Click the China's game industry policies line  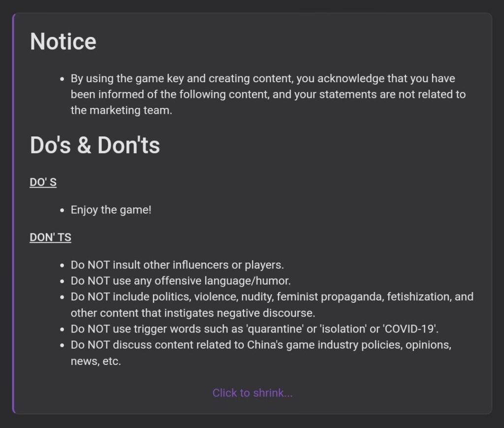pyautogui.click(x=261, y=345)
